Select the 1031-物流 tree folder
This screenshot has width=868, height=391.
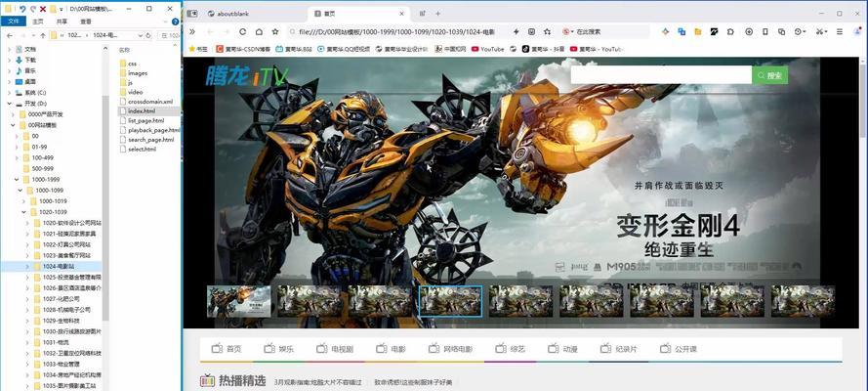coord(54,342)
